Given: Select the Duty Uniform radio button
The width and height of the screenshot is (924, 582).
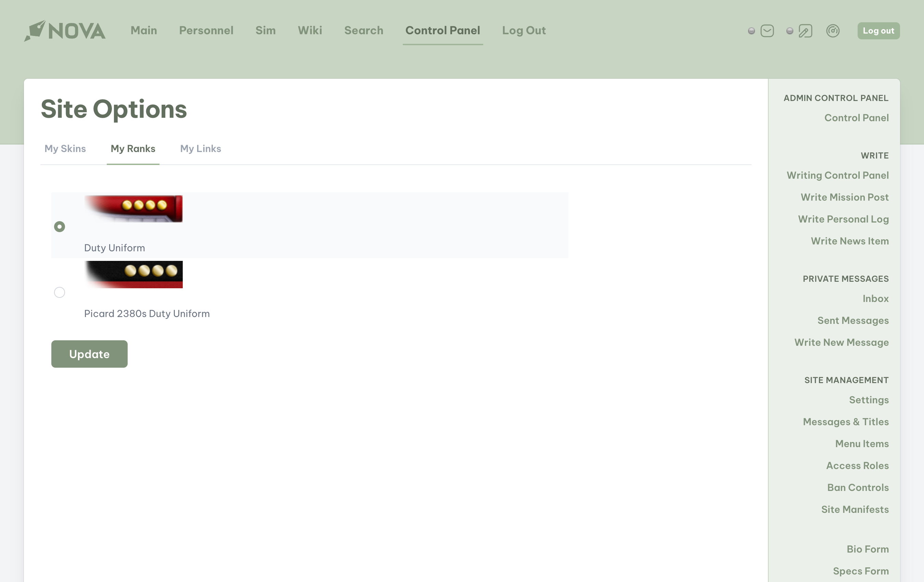Looking at the screenshot, I should tap(60, 227).
